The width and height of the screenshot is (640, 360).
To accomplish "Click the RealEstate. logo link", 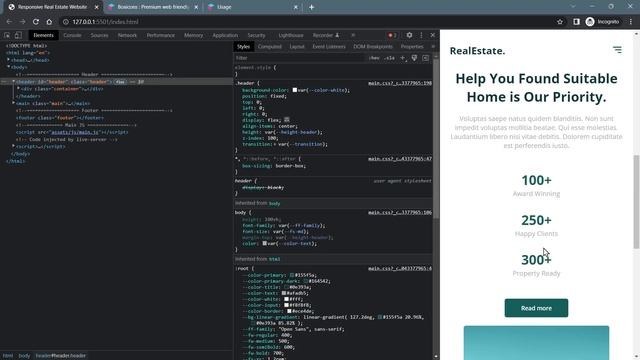I will click(478, 51).
